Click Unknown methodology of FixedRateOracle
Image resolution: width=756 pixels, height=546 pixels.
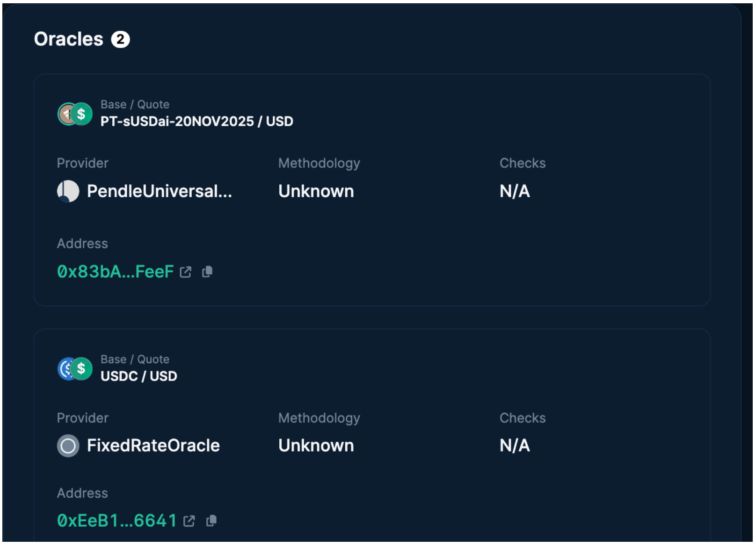(316, 446)
